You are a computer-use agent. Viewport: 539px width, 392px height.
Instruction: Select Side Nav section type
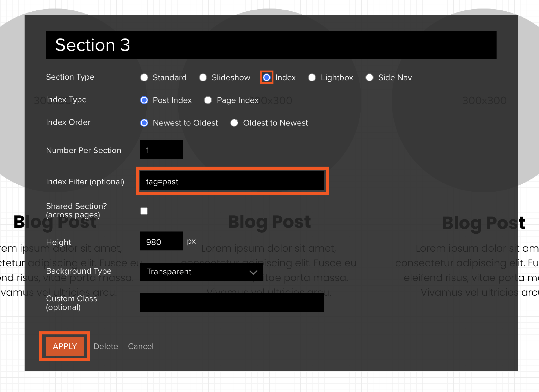369,77
